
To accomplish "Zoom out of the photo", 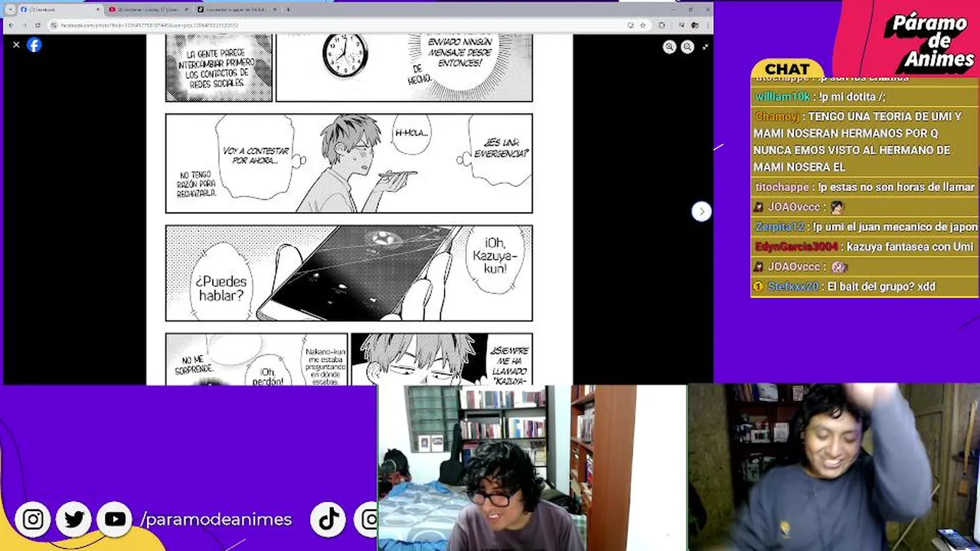I will coord(688,47).
